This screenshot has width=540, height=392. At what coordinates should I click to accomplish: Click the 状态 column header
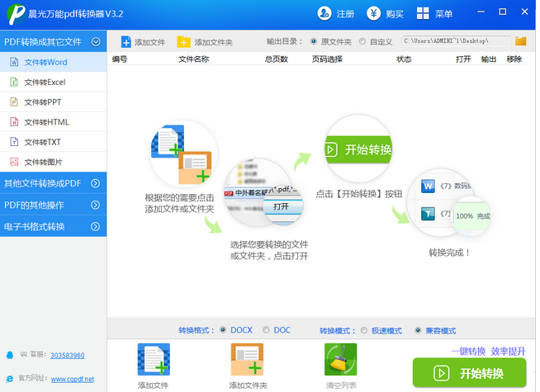404,59
